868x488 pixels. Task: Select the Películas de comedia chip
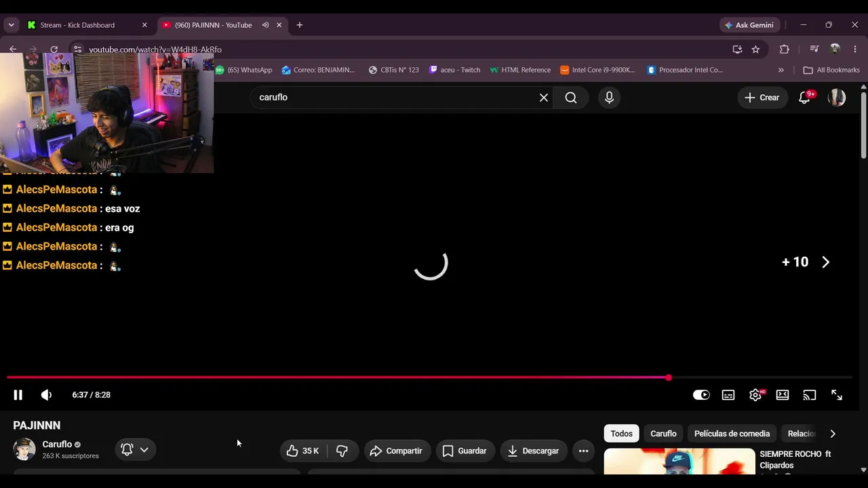[732, 434]
